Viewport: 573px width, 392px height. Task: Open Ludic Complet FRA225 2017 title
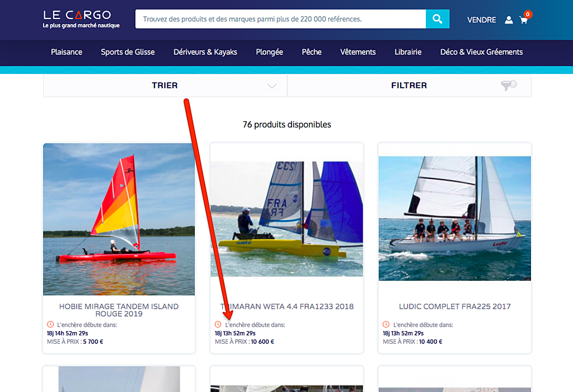[454, 306]
